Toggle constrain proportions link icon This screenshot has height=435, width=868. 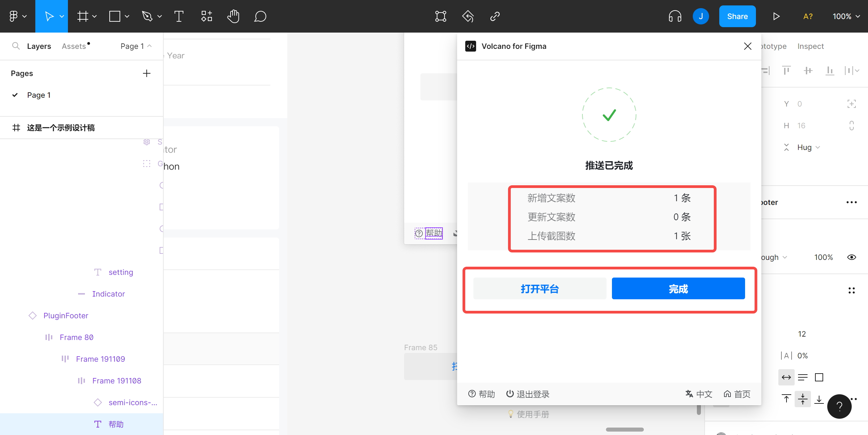851,126
